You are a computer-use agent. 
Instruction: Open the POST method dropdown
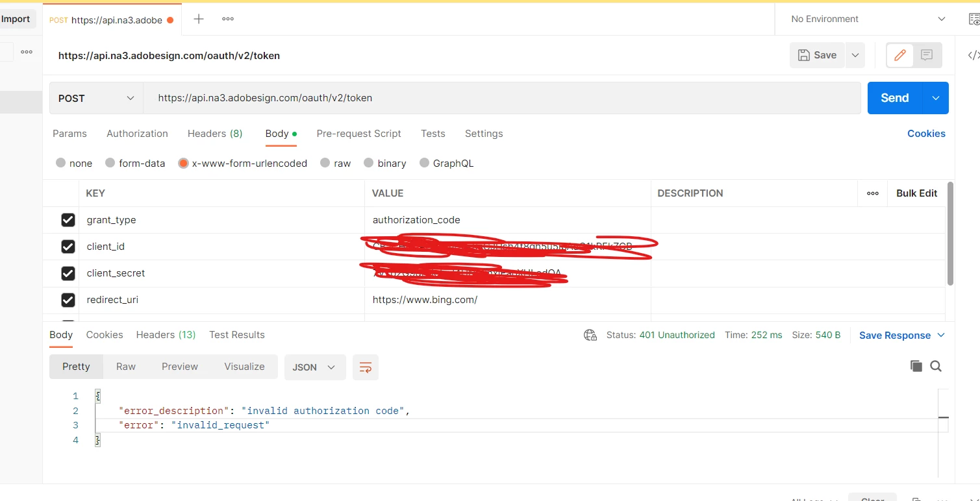[96, 98]
